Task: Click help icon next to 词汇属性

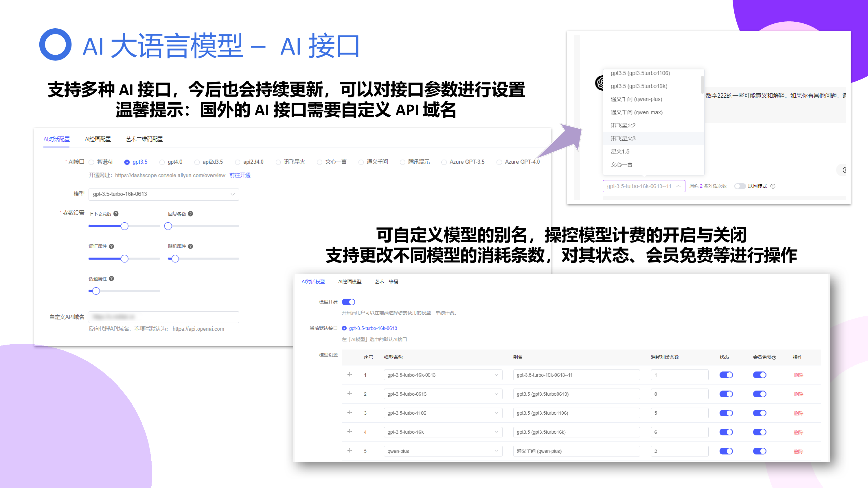Action: pos(111,246)
